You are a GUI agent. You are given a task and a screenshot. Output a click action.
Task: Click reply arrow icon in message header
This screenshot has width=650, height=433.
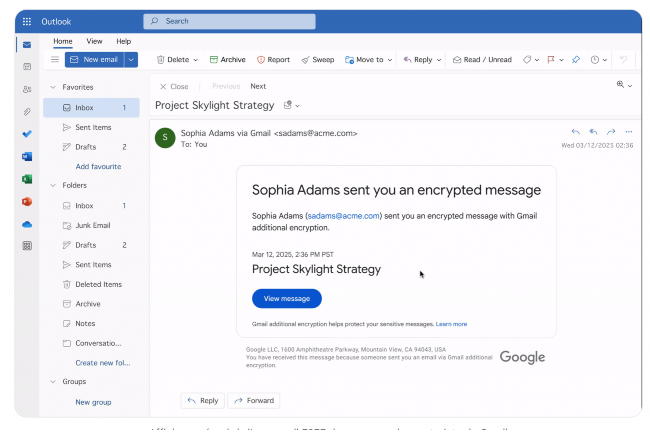pos(575,132)
